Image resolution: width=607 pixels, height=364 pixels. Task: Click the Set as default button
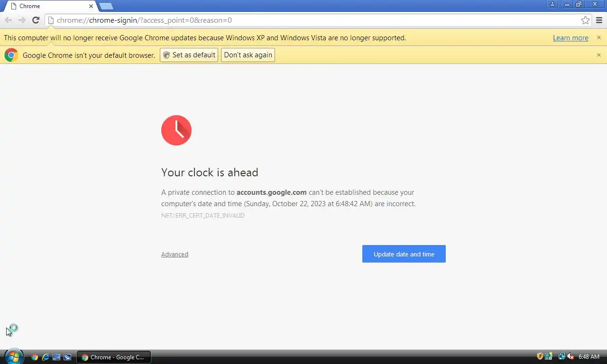(189, 55)
